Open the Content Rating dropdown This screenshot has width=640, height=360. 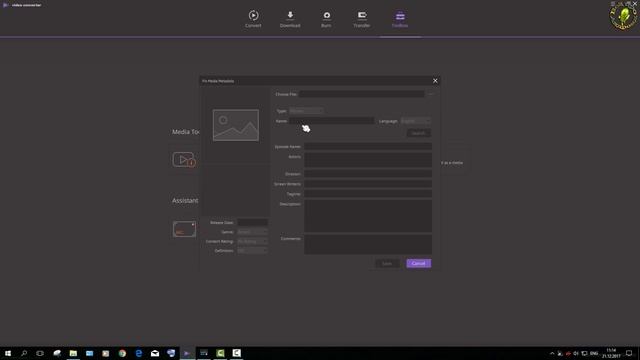(252, 241)
